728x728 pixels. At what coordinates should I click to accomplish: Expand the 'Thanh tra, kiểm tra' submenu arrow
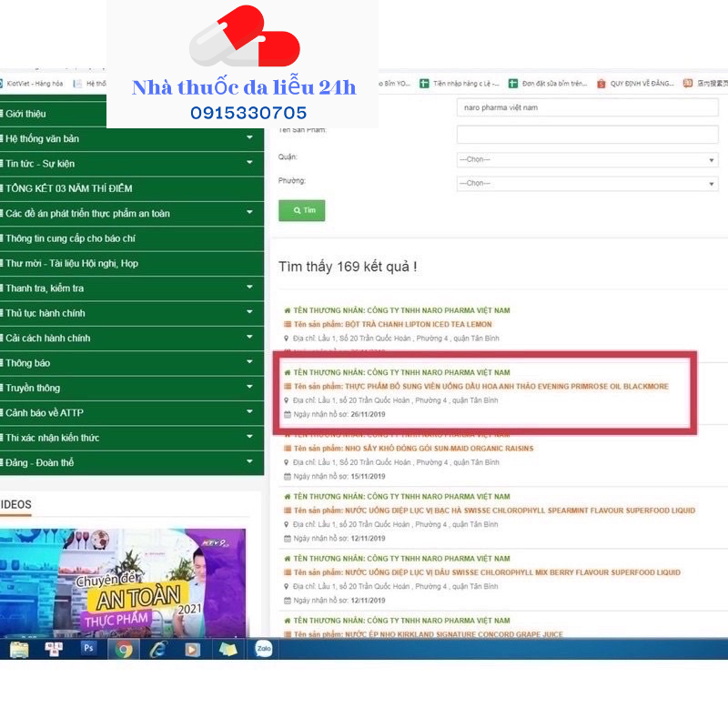pos(249,288)
